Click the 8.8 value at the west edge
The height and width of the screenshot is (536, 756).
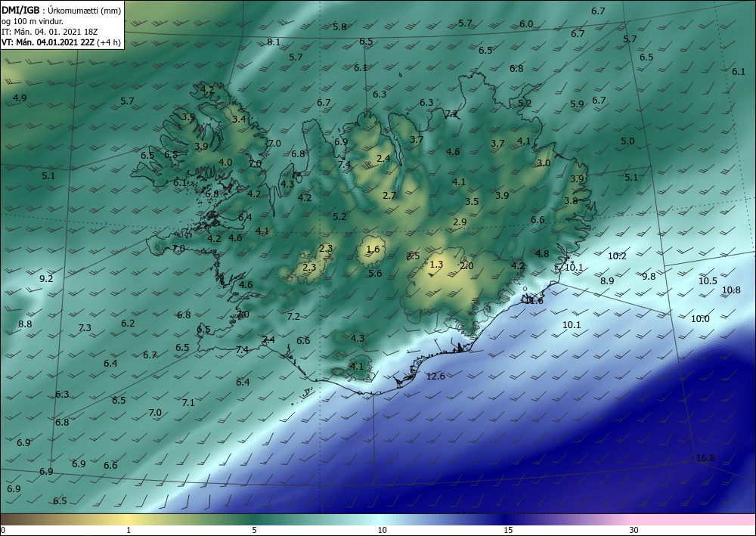tap(25, 324)
